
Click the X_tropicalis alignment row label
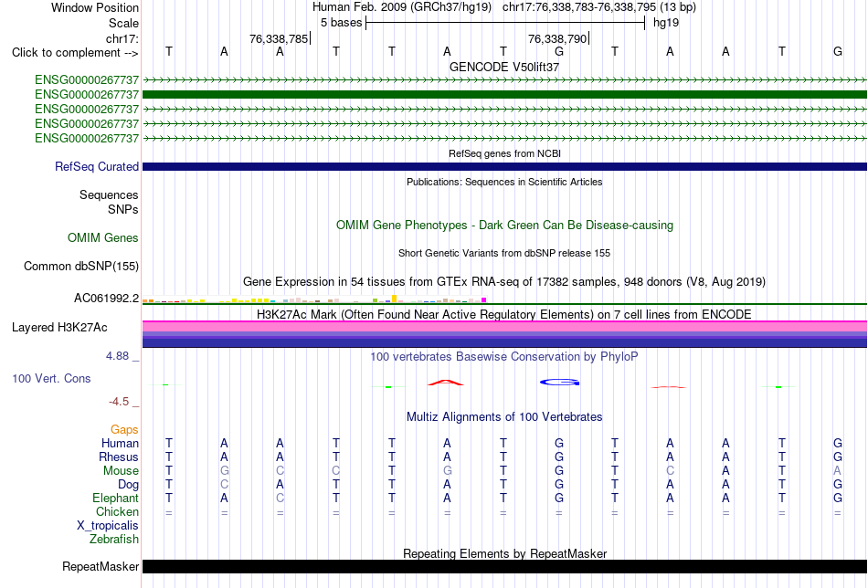[108, 526]
